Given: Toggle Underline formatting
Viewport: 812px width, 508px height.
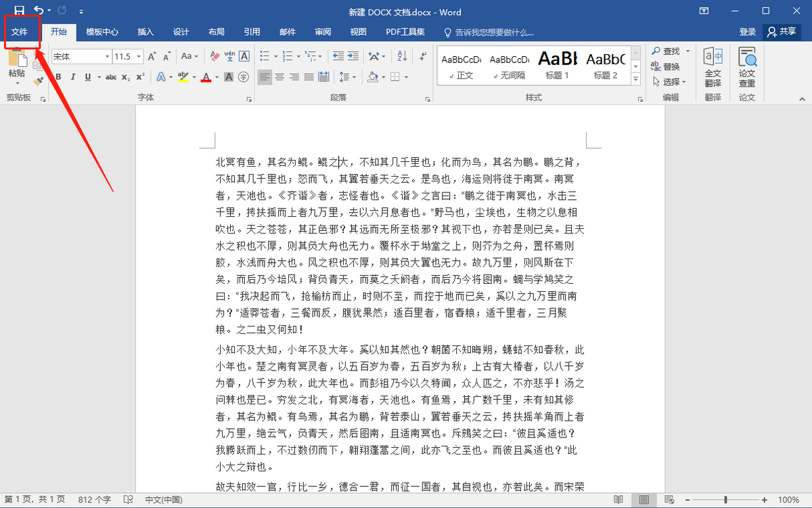Looking at the screenshot, I should pos(87,77).
